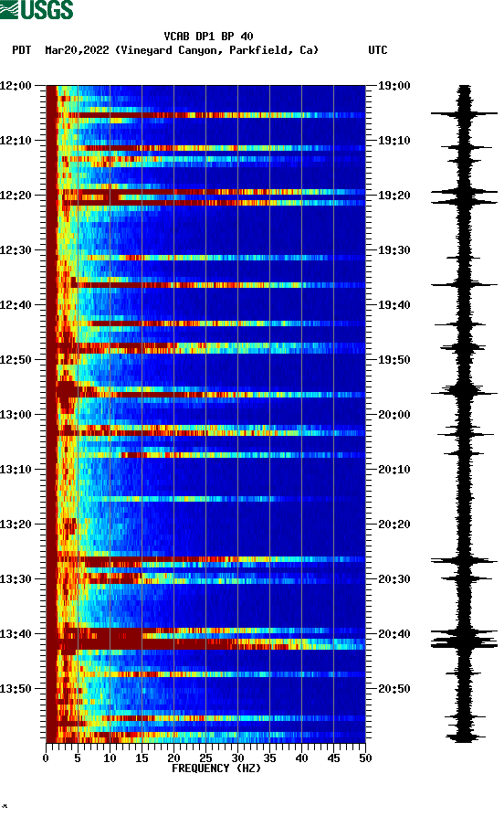Click the 12:00 PDT time label
Image resolution: width=504 pixels, height=816 pixels.
pyautogui.click(x=16, y=85)
